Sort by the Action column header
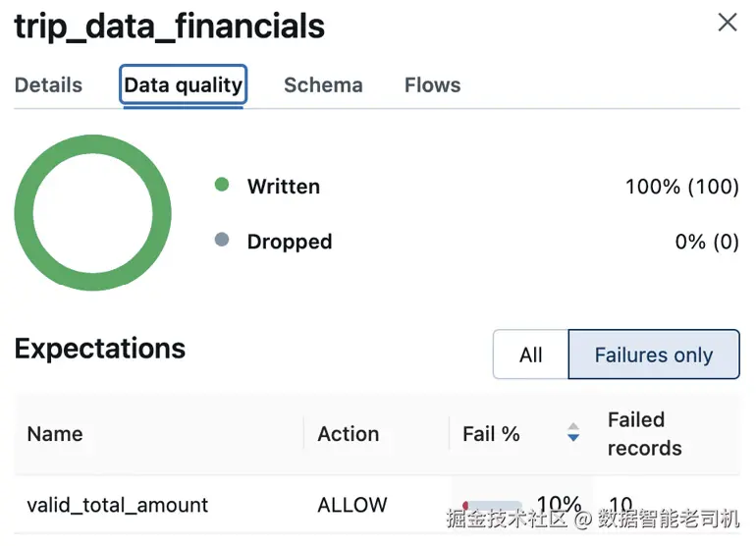Viewport: 756px width, 546px height. coord(348,434)
